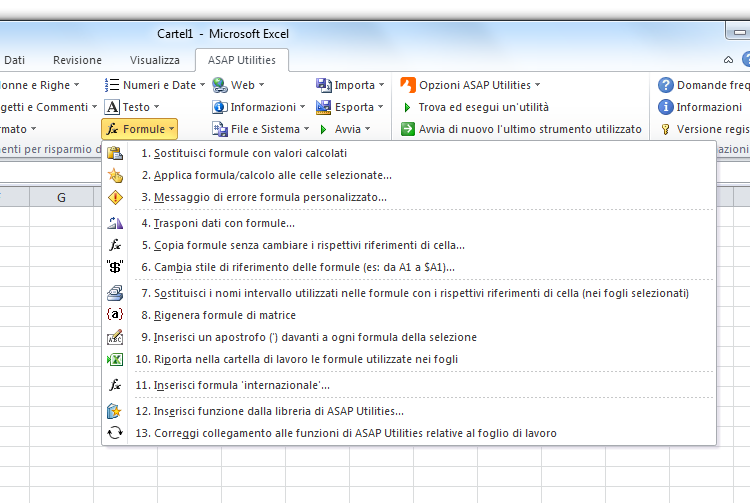Choose Riporta nella cartella di lavoro le formule

pos(409,359)
